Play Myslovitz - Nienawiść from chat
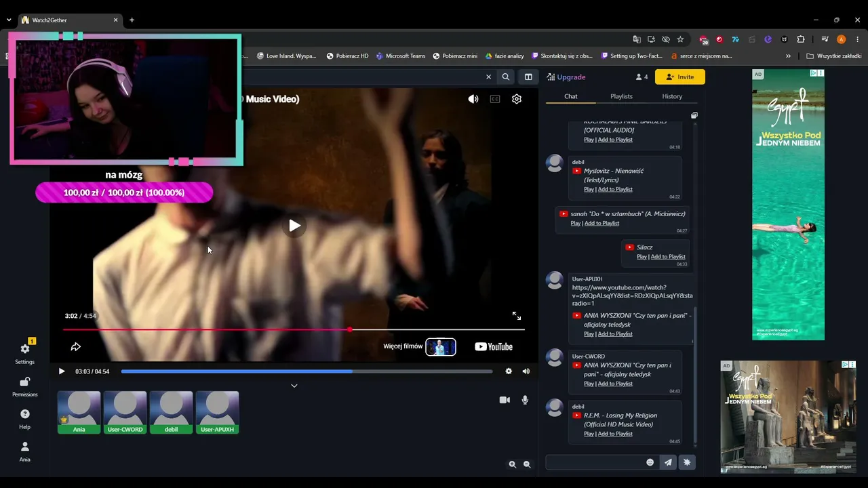This screenshot has width=868, height=488. pos(589,190)
